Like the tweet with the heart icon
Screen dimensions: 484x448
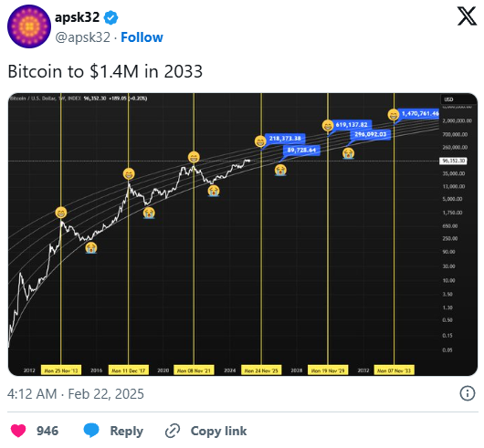18,431
